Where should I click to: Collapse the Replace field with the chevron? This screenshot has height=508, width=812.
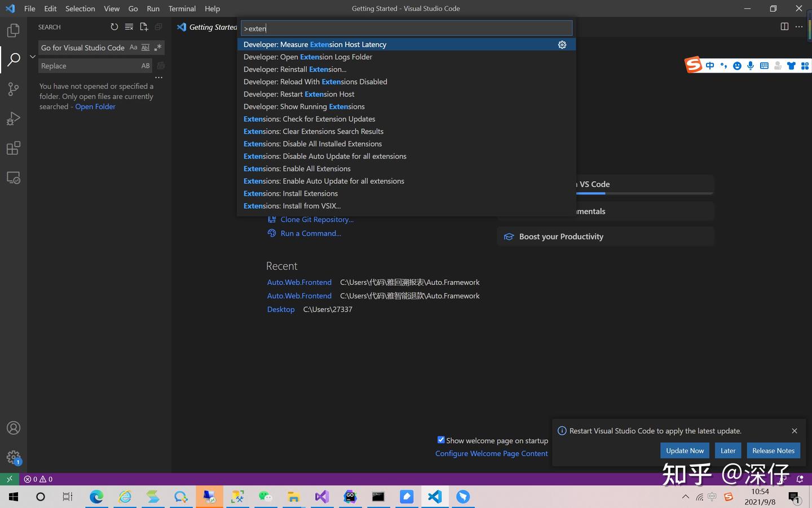[32, 56]
